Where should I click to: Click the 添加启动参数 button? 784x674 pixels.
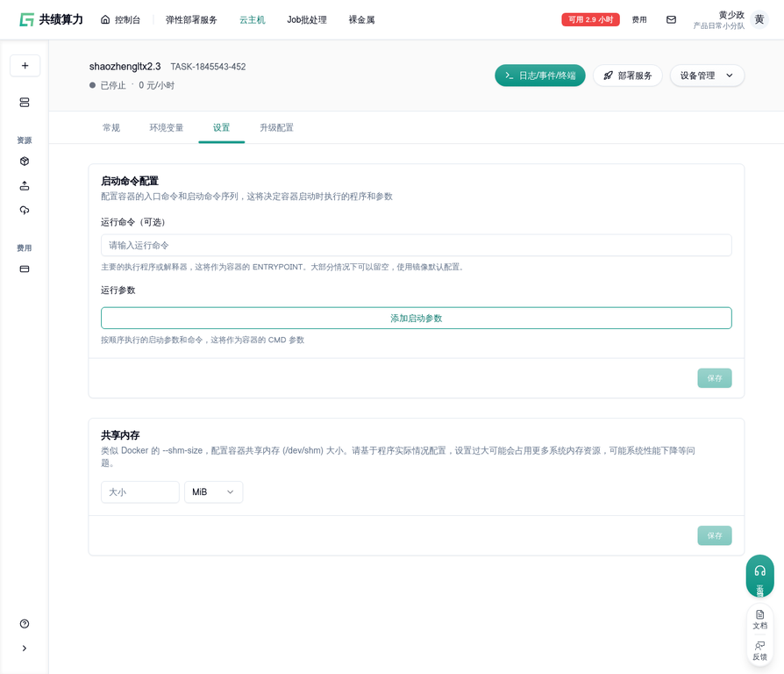416,319
